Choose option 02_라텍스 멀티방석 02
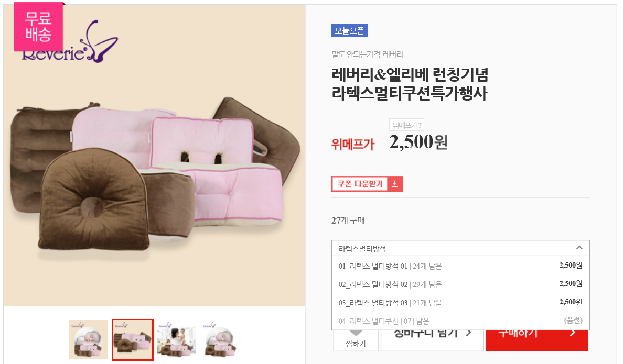The width and height of the screenshot is (623, 364). [460, 284]
